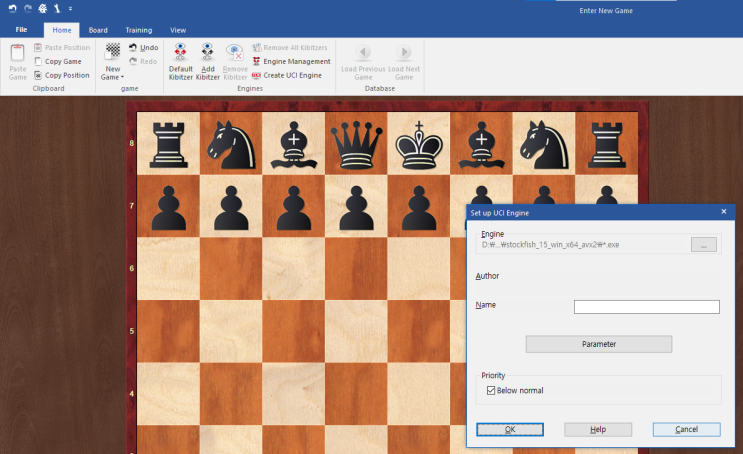Image resolution: width=743 pixels, height=454 pixels.
Task: Click the redo arrow in title bar
Action: coord(28,8)
